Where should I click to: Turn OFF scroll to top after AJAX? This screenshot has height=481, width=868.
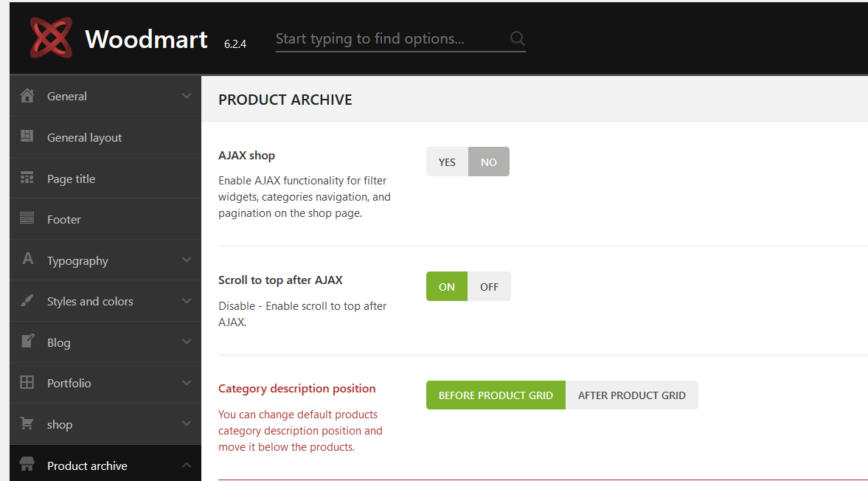[489, 287]
